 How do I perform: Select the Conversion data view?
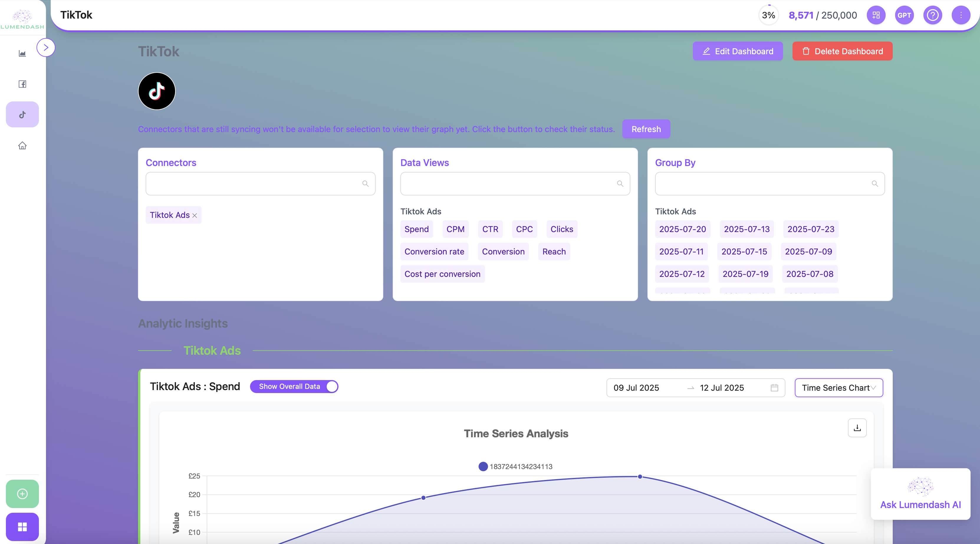(x=503, y=252)
